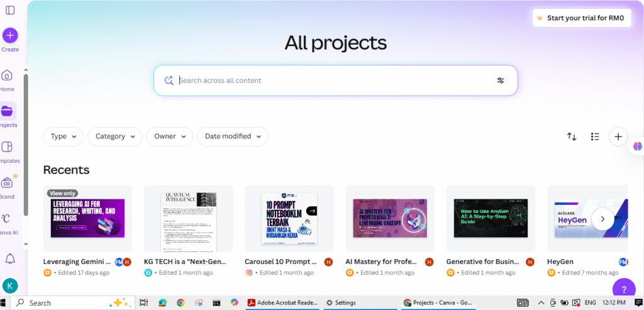Select Projects in the sidebar
Image resolution: width=644 pixels, height=310 pixels.
(8, 112)
